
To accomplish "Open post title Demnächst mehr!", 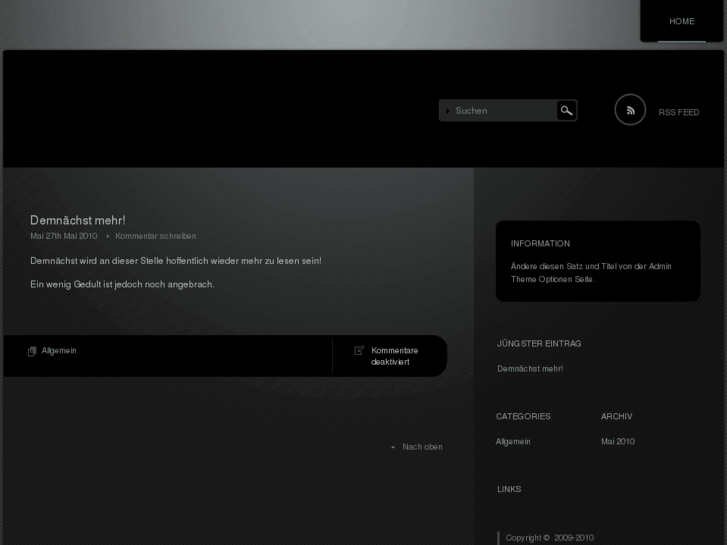I will pos(78,220).
